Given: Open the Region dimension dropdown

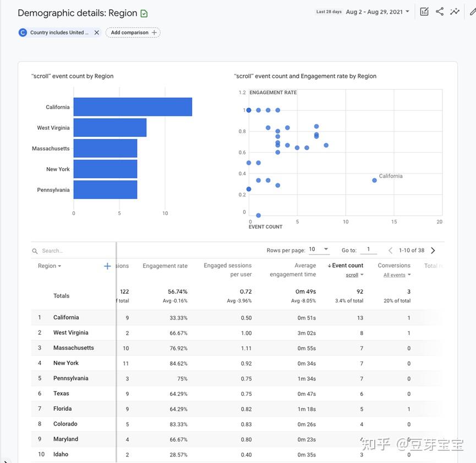Looking at the screenshot, I should [x=49, y=266].
